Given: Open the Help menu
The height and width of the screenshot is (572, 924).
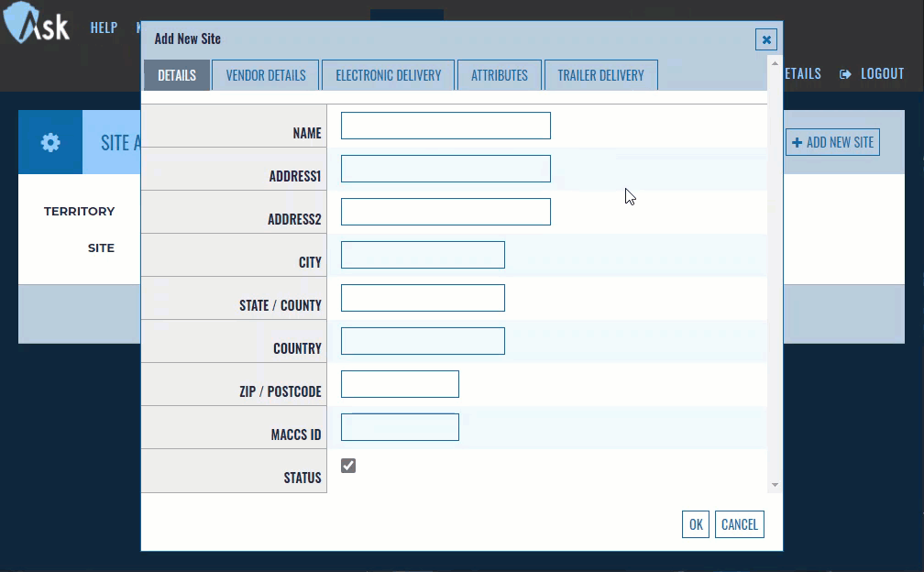Looking at the screenshot, I should 104,27.
